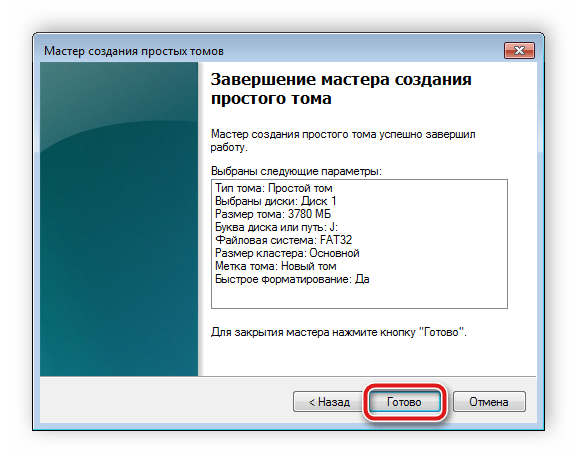Select the line 'Выбраны диски: Диск 1'
Screen dimensions: 577x463
[x=276, y=201]
